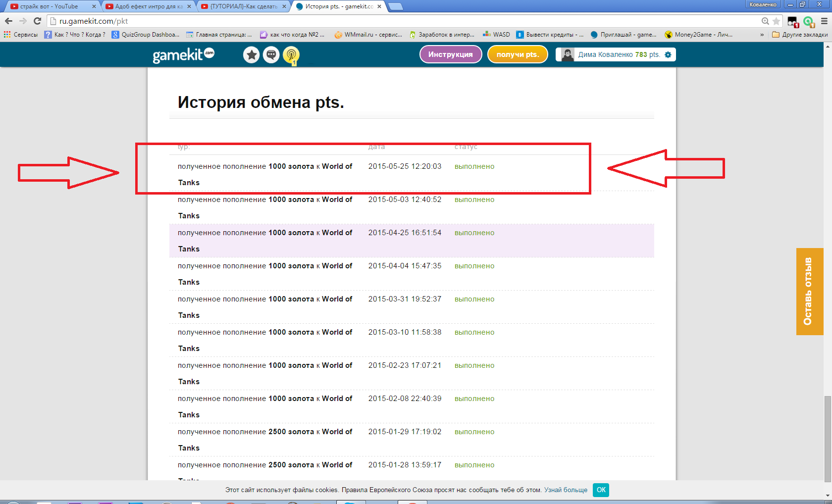Open a new browser tab

click(396, 6)
